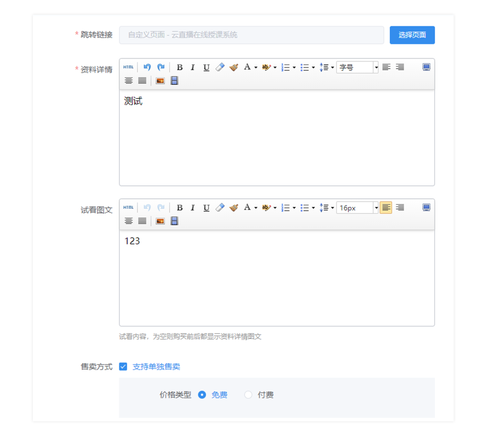Select format painter brush in 试看图文 editor
This screenshot has height=448, width=483.
coord(234,207)
